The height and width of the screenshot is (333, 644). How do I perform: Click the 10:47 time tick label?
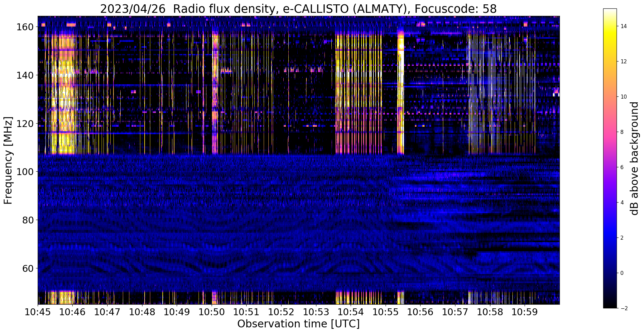(108, 312)
